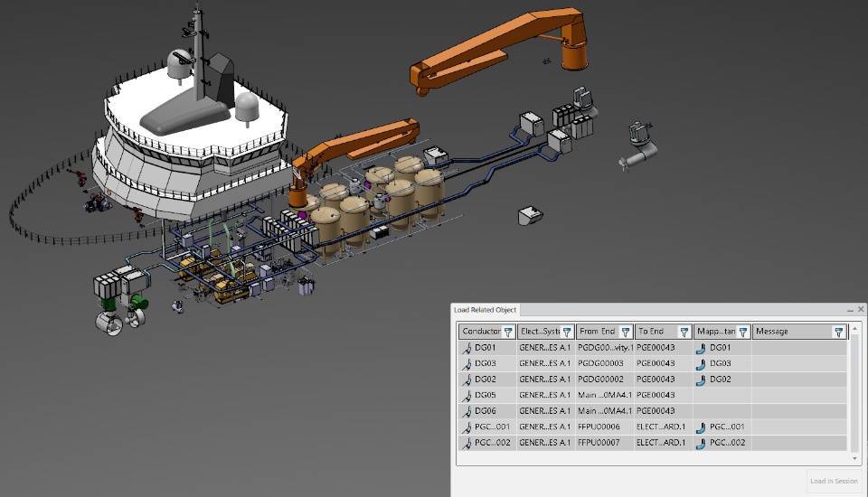Select the Load Related Object panel title
868x497 pixels.
pos(485,309)
